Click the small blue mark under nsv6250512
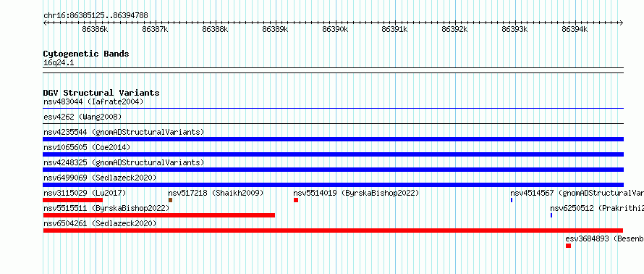 551,215
